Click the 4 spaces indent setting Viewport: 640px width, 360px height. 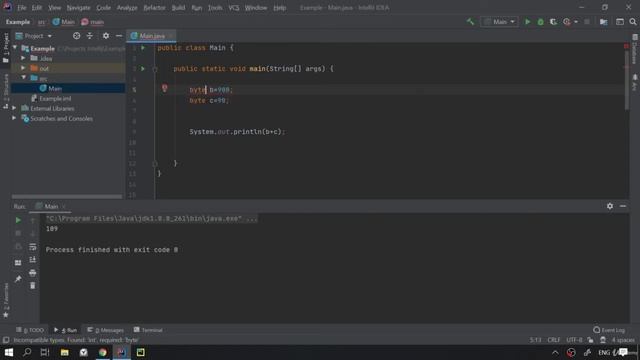pos(623,340)
